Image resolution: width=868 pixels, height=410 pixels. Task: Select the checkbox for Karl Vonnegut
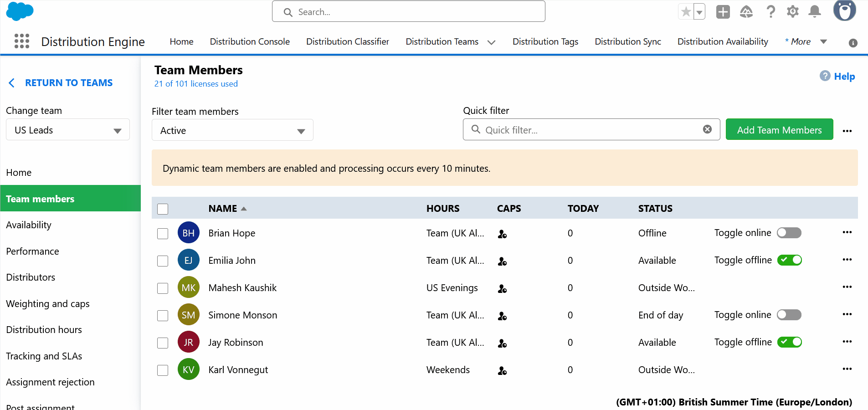(x=163, y=370)
